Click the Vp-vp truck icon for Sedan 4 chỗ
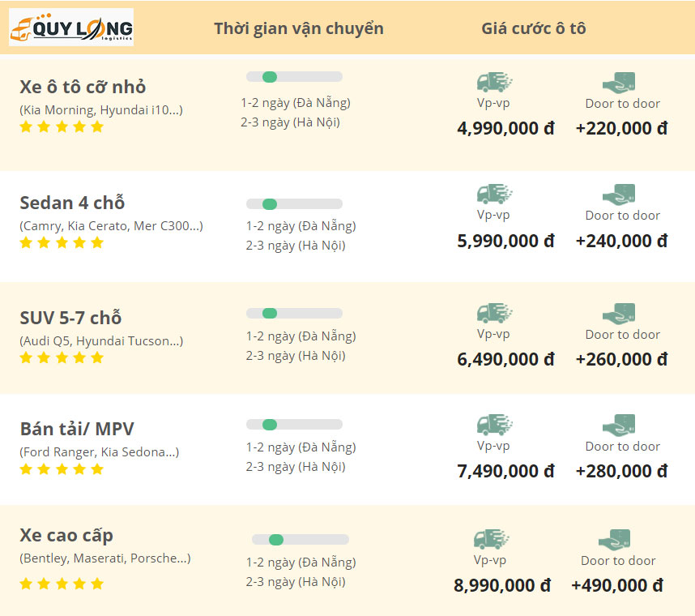The height and width of the screenshot is (616, 695). [x=495, y=194]
